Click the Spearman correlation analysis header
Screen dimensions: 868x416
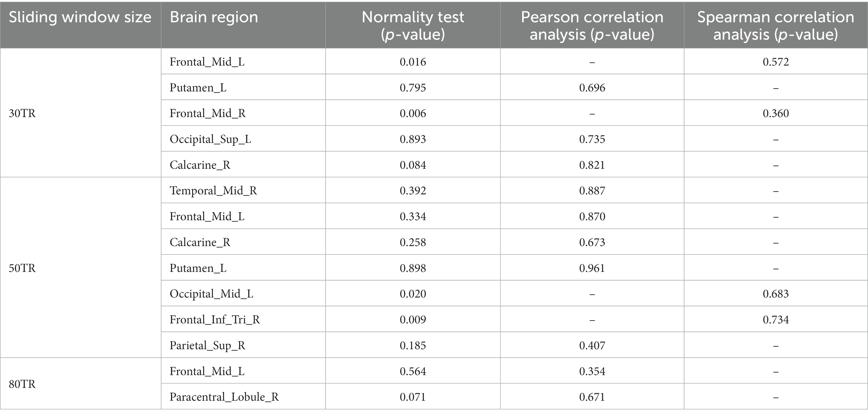776,26
